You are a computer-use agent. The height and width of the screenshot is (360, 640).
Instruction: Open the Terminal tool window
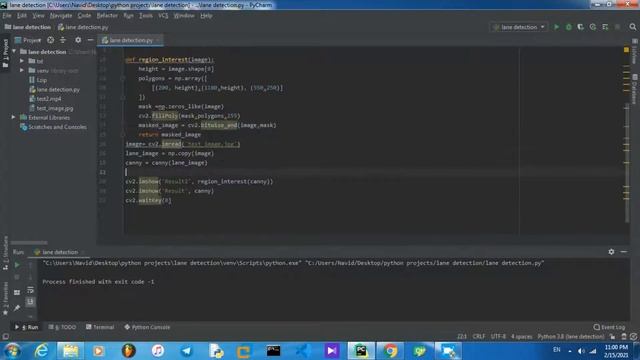(100, 327)
